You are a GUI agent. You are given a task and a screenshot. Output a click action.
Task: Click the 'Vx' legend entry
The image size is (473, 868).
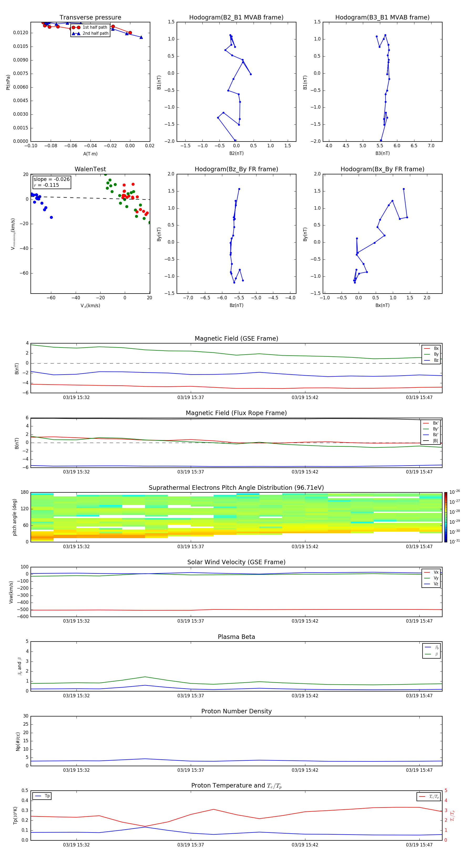431,572
